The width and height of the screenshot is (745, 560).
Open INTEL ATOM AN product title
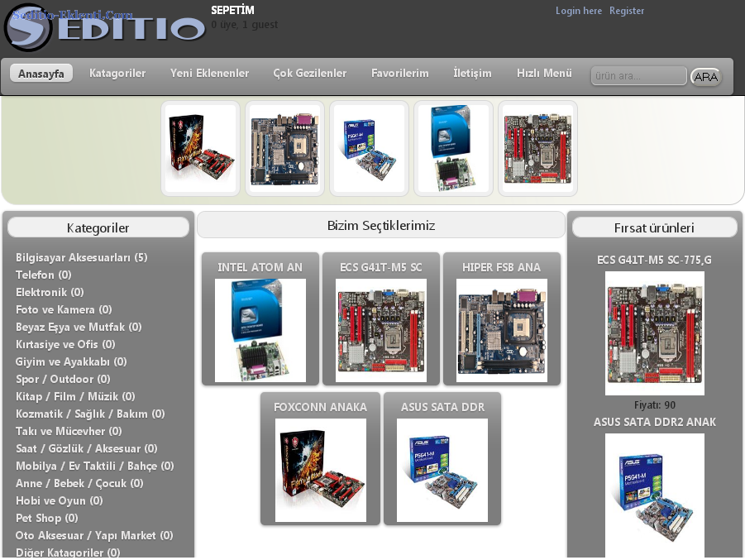[260, 267]
